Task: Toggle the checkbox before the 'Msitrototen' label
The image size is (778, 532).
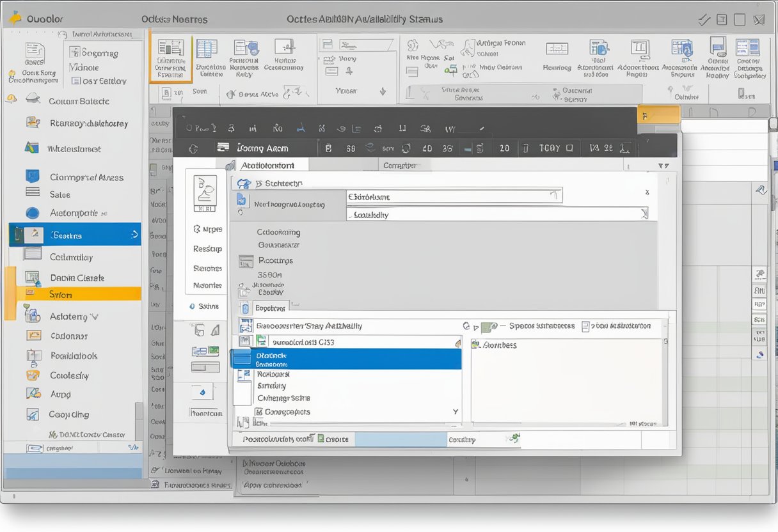Action: [587, 326]
